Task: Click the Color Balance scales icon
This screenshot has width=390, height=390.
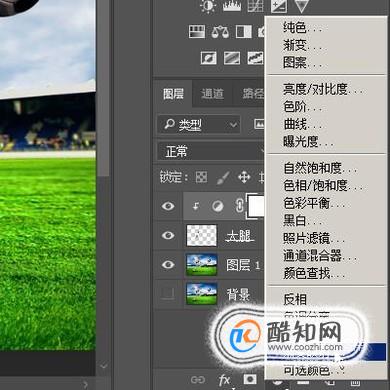Action: click(x=220, y=32)
